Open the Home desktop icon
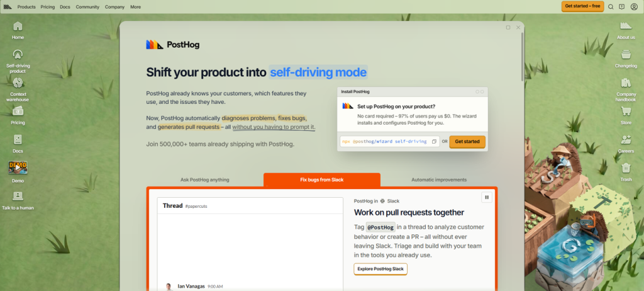This screenshot has width=644, height=291. click(x=18, y=30)
